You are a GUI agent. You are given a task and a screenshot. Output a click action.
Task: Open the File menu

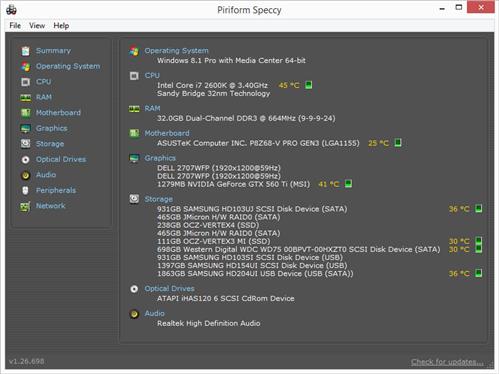(x=15, y=26)
